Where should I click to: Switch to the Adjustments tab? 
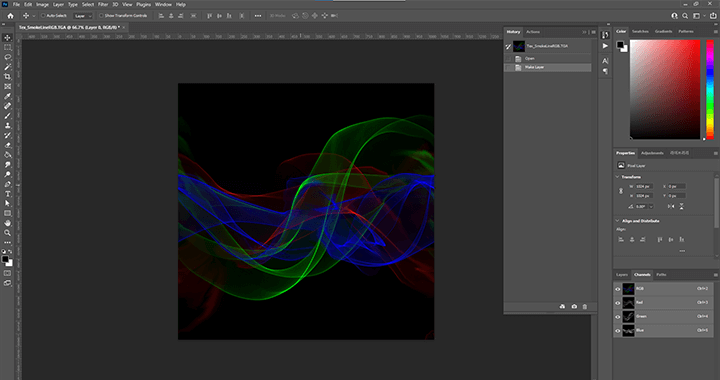[x=652, y=153]
